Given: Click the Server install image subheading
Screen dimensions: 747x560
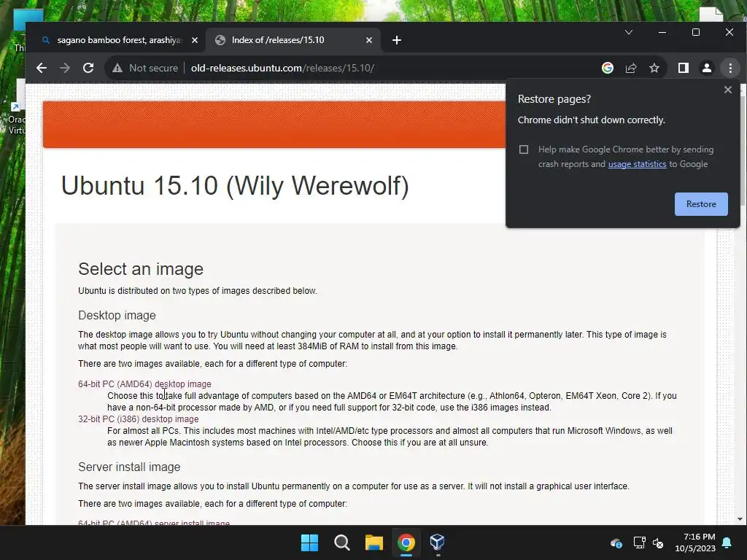Looking at the screenshot, I should click(x=129, y=467).
